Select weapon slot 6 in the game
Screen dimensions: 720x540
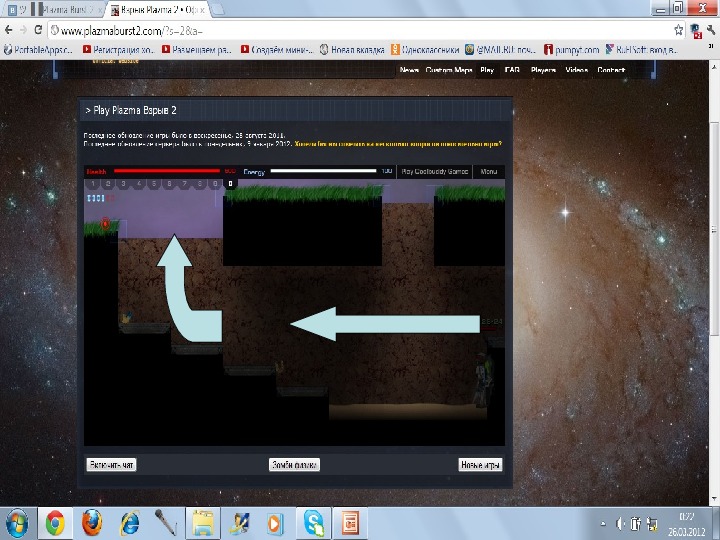169,184
